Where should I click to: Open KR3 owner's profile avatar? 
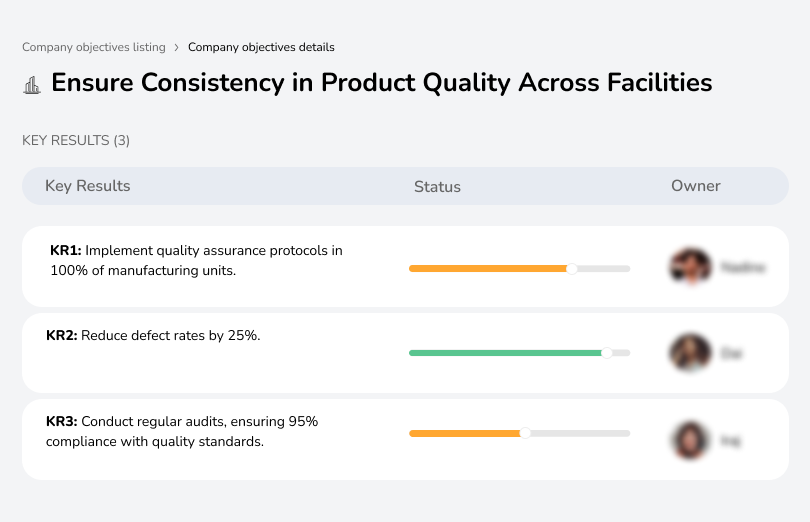690,440
